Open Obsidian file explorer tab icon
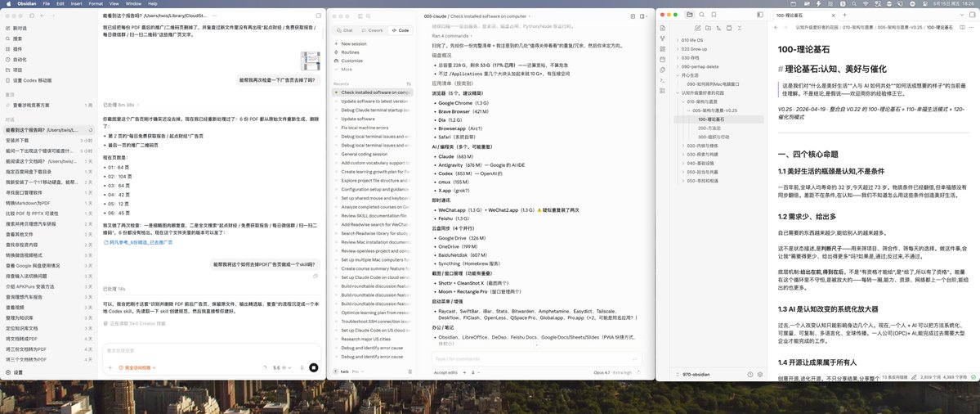 (689, 15)
